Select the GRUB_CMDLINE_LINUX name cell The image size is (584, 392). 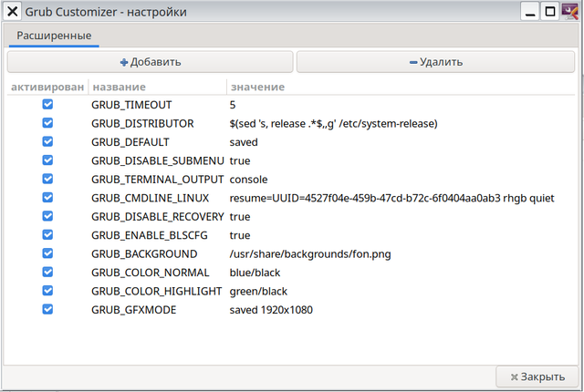coord(150,198)
